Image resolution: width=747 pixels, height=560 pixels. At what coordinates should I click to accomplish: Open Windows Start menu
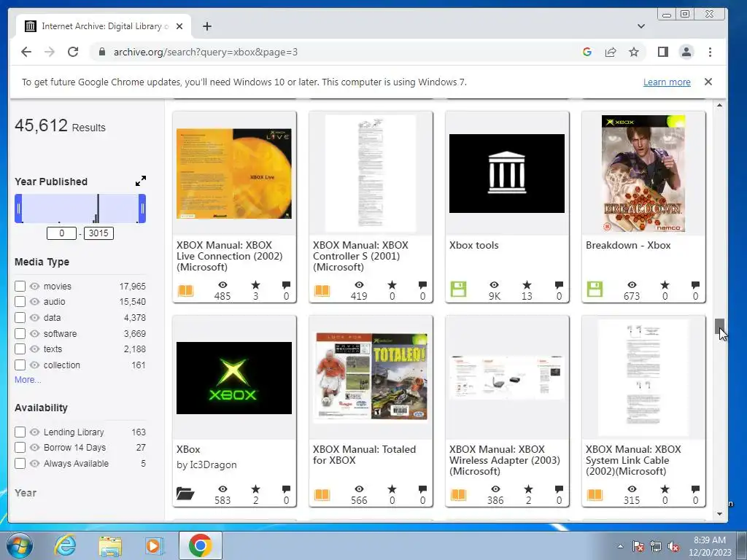(x=20, y=545)
